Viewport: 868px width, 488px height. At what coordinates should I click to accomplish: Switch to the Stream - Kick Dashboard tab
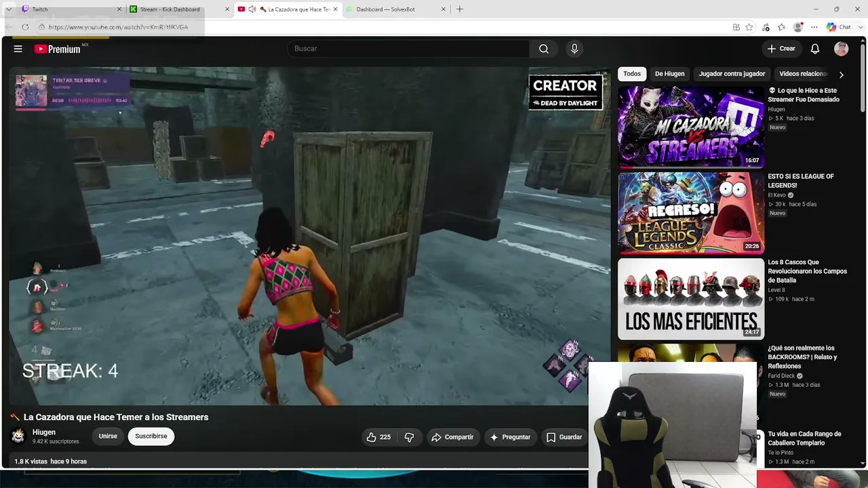click(180, 9)
